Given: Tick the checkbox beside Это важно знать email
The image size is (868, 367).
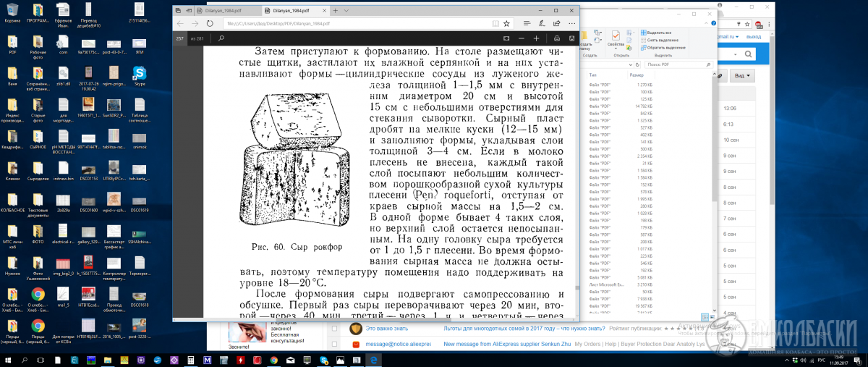Looking at the screenshot, I should pos(333,329).
